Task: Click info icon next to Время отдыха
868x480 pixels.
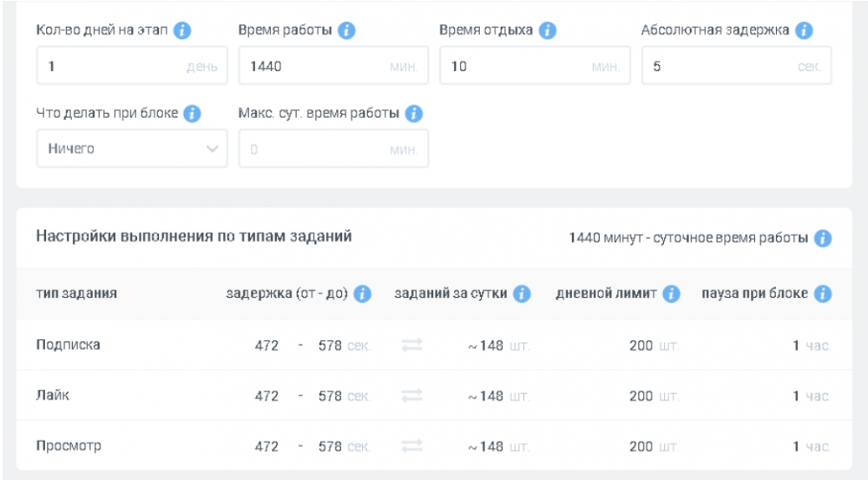Action: coord(547,30)
